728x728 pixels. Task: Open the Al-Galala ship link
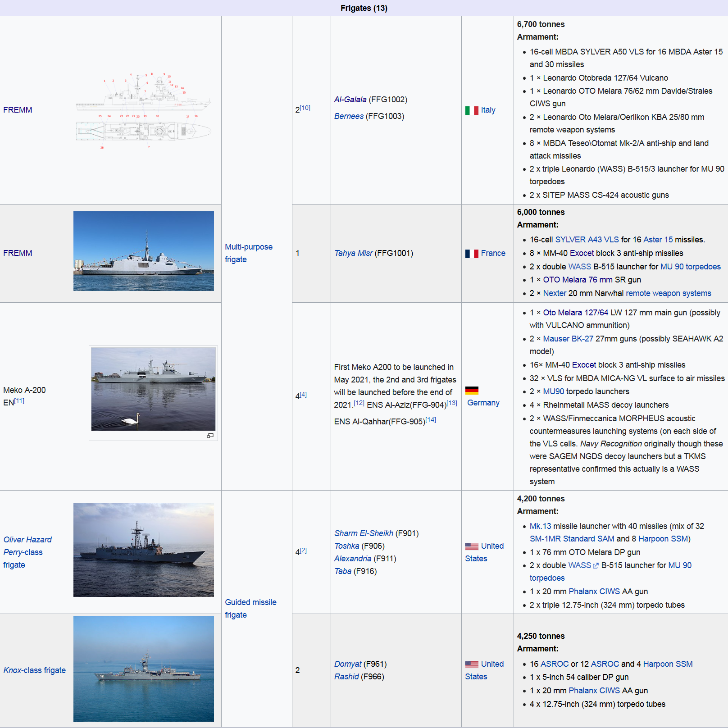(350, 100)
